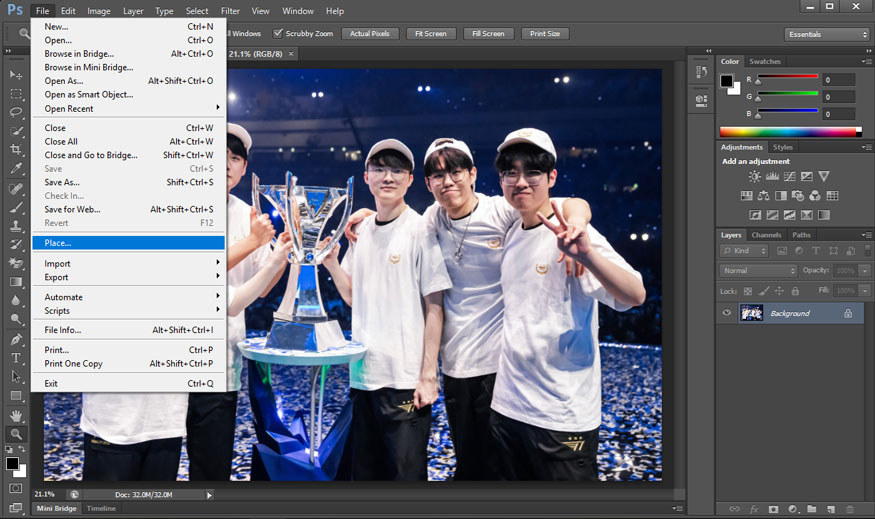Select the Eraser tool
Screen dimensions: 875x519
pyautogui.click(x=16, y=263)
